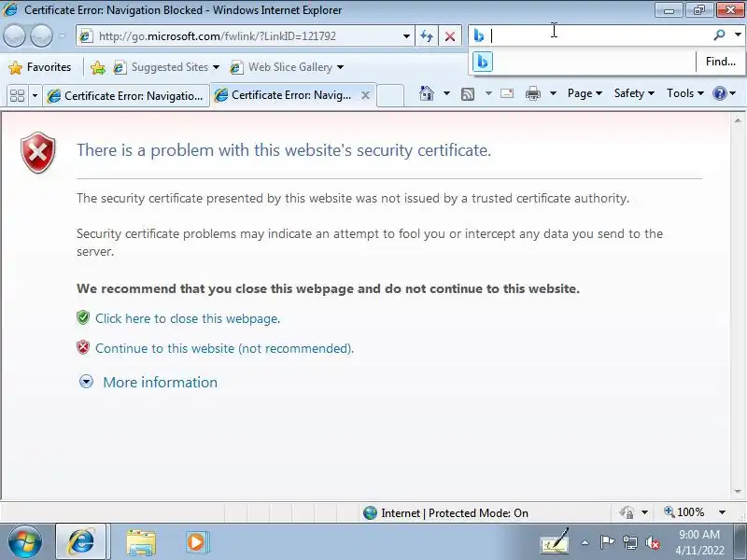Click the Add to Favorites Bar icon
Viewport: 747px width, 560px height.
pos(98,67)
